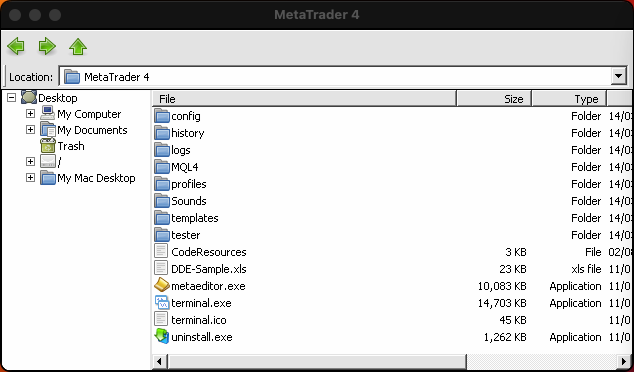Screen dimensions: 634x372
Task: Sort by the File column header
Action: click(304, 99)
